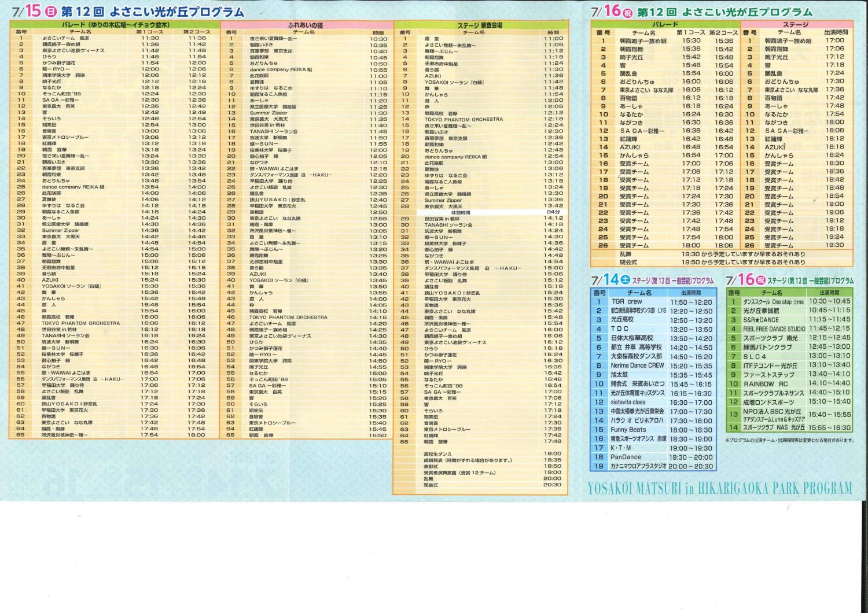The width and height of the screenshot is (868, 613).
Task: Select 都立練馬高等学校ダンス部 LYS row
Action: pyautogui.click(x=638, y=311)
